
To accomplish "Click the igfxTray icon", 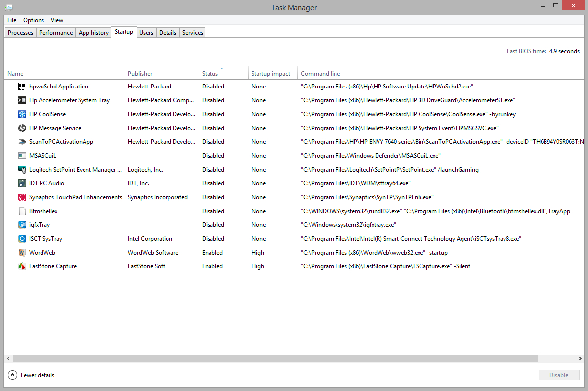I will click(x=22, y=225).
